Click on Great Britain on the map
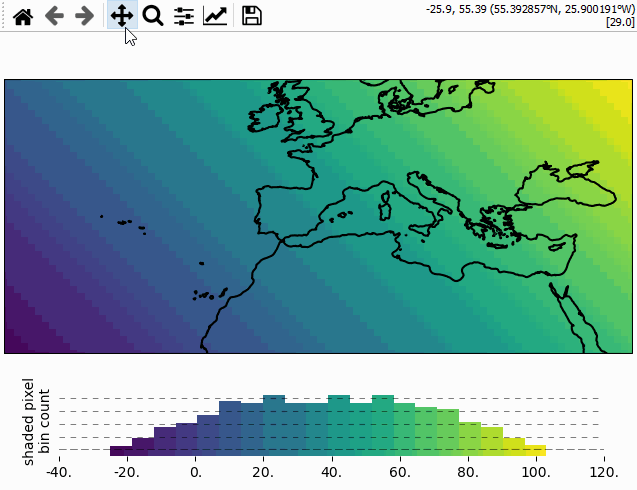Image resolution: width=637 pixels, height=490 pixels. point(307,112)
